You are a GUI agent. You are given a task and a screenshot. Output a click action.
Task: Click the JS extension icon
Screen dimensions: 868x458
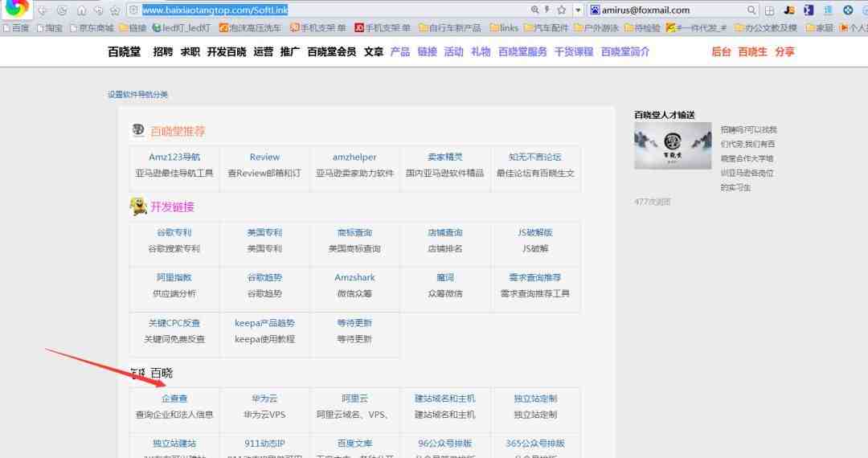point(789,10)
